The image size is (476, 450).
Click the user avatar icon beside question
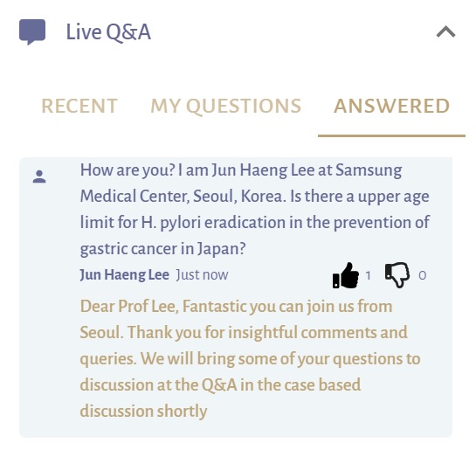pyautogui.click(x=39, y=177)
